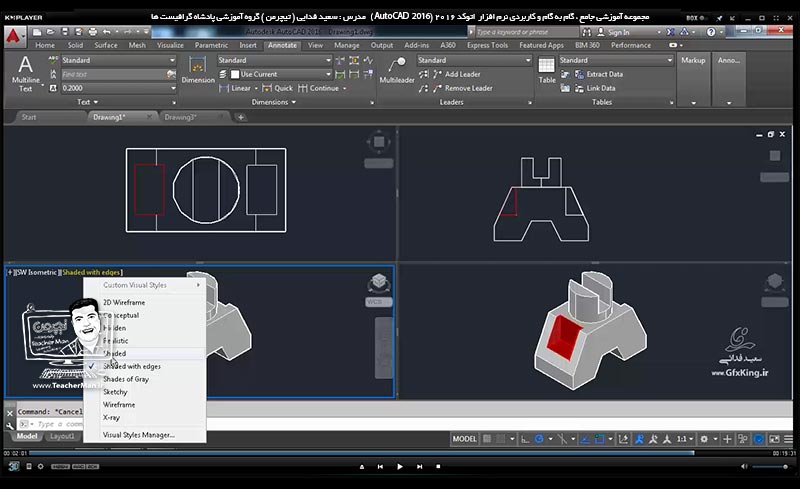Switch to the Layout1 tab
The width and height of the screenshot is (800, 489).
coord(62,436)
